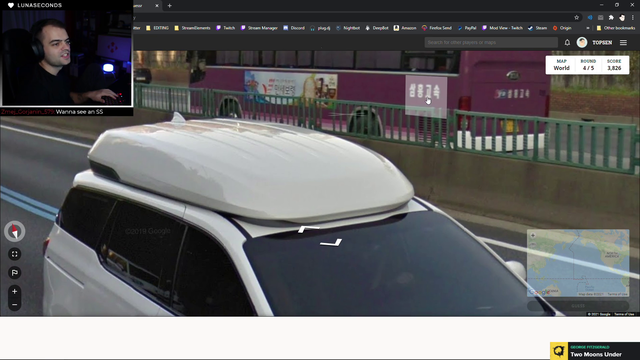Open the Nightbot bookmark
Image resolution: width=640 pixels, height=360 pixels.
click(x=348, y=28)
